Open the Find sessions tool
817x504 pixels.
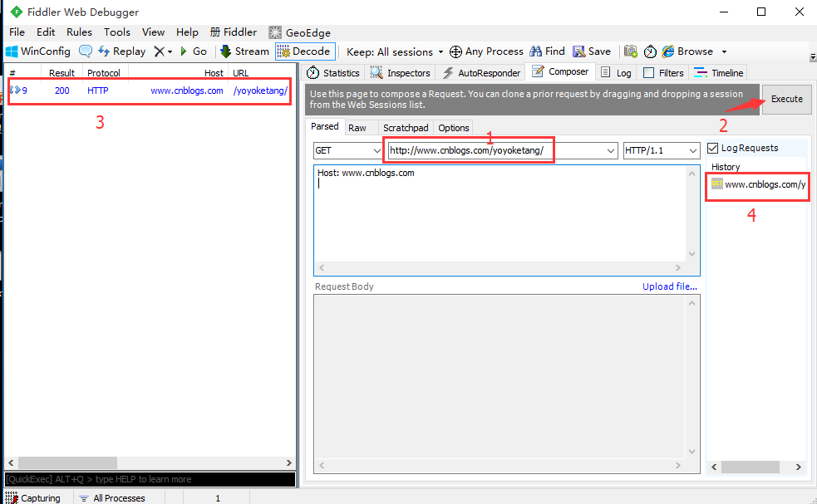[x=546, y=51]
